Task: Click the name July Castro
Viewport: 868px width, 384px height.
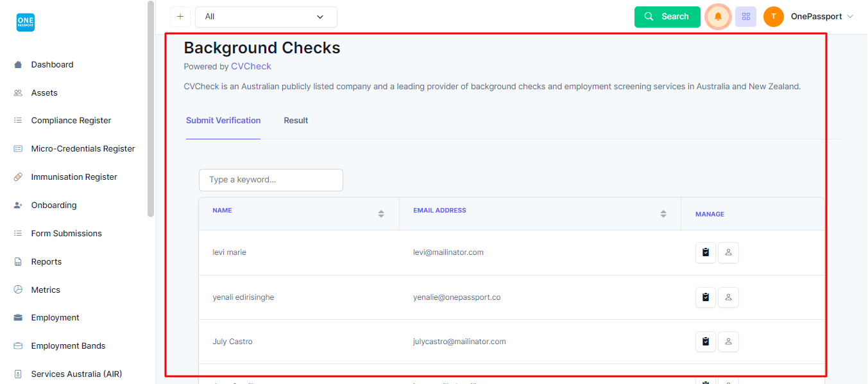Action: 232,342
